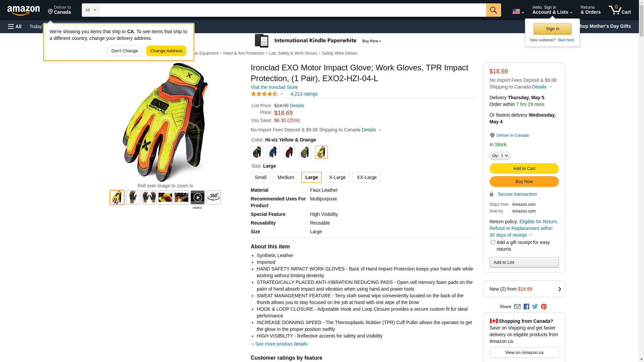This screenshot has height=362, width=644.
Task: Open the All search category dropdown
Action: tap(91, 10)
